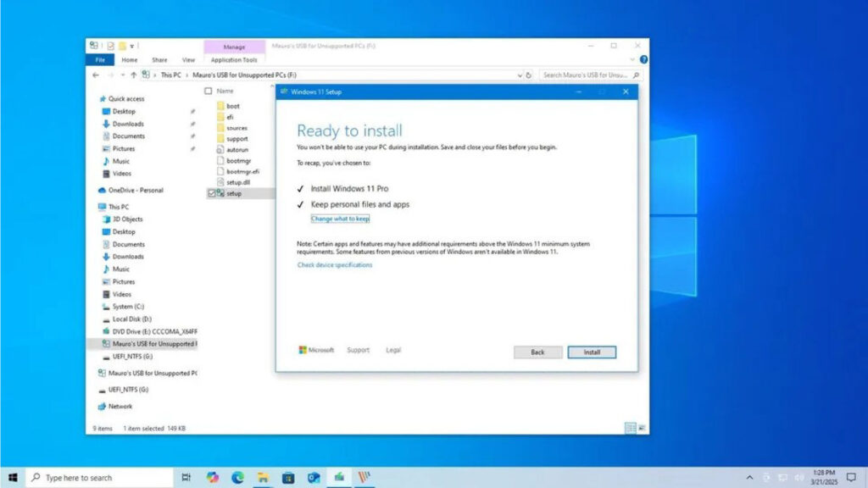Click the Windows Start button
The height and width of the screenshot is (488, 868).
coord(13,478)
